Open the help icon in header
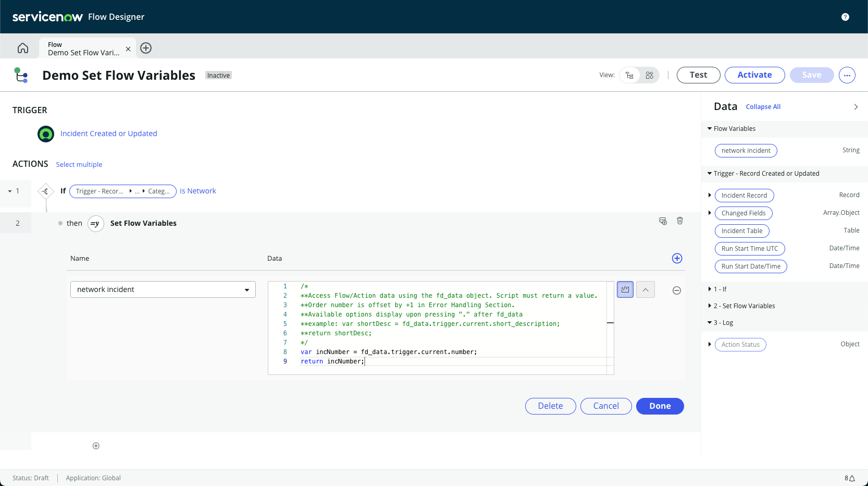 coord(845,17)
